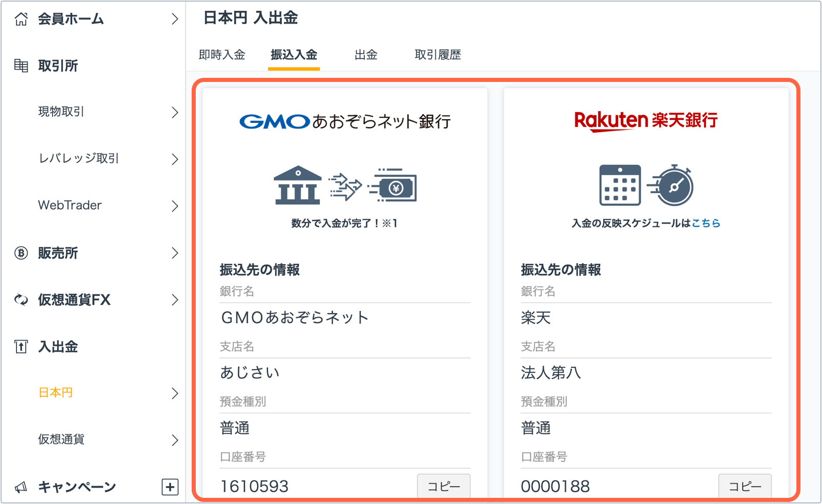Select 取引所 in the sidebar
The height and width of the screenshot is (504, 822).
(58, 66)
